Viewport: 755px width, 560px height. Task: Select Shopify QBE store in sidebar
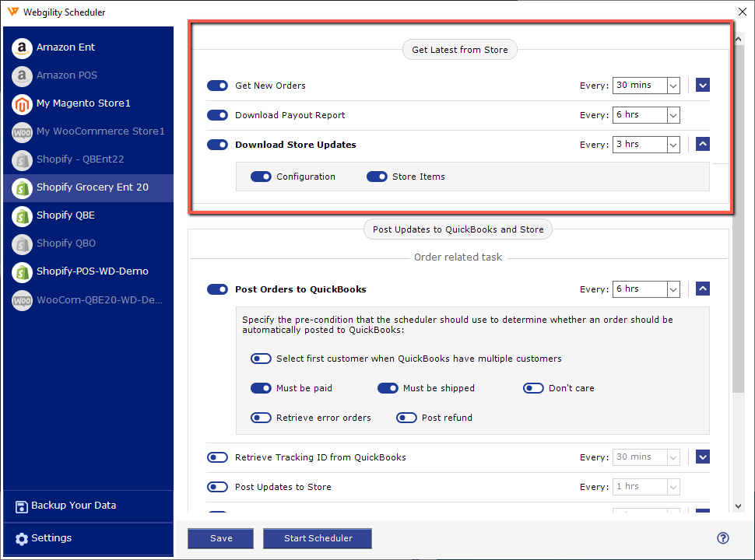[88, 215]
